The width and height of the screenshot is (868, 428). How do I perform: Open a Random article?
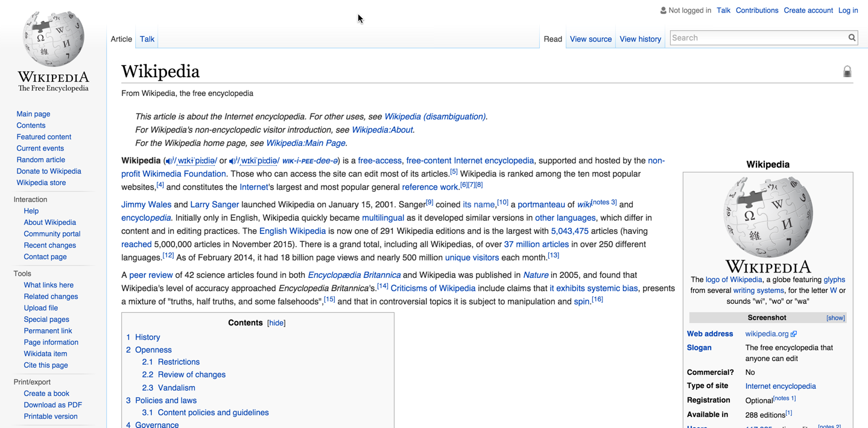(x=40, y=160)
